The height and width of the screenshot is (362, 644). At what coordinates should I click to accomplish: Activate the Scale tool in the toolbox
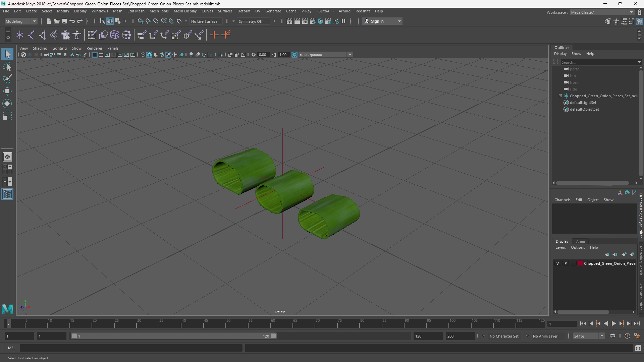tap(7, 116)
